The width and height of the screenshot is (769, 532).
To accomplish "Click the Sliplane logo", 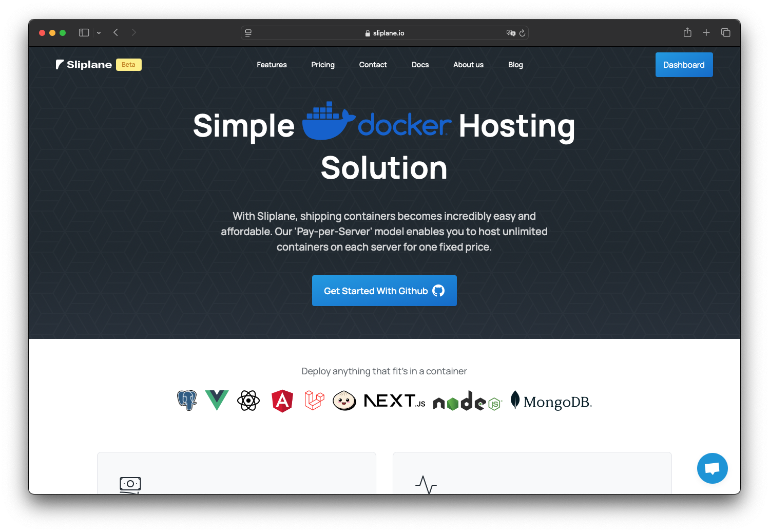I will [84, 65].
